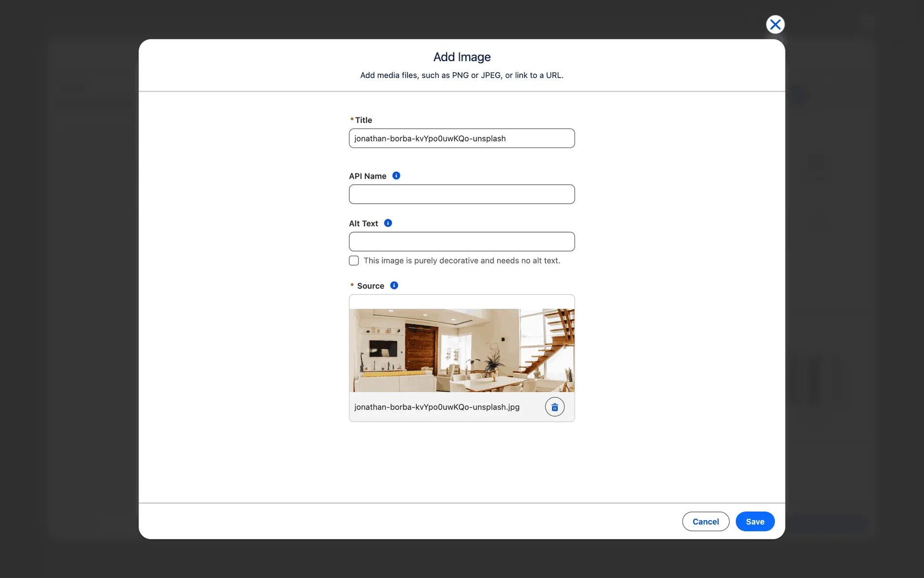Click the API Name label text
Viewport: 924px width, 578px height.
pyautogui.click(x=367, y=176)
